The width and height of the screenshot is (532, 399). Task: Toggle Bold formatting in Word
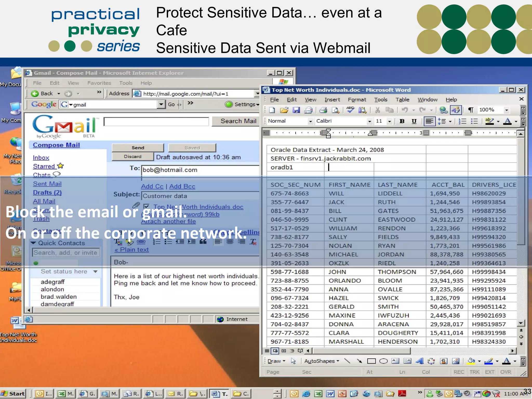tap(402, 121)
